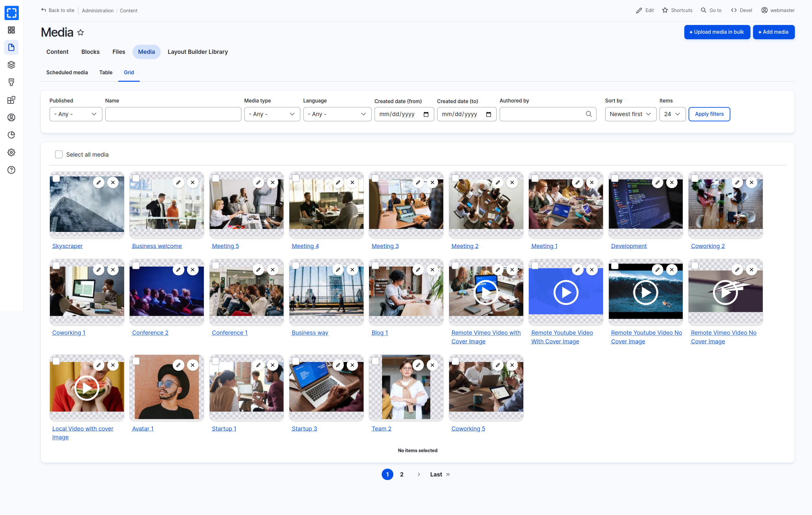The width and height of the screenshot is (812, 515).
Task: Open the Sort by Newest first dropdown
Action: click(x=630, y=114)
